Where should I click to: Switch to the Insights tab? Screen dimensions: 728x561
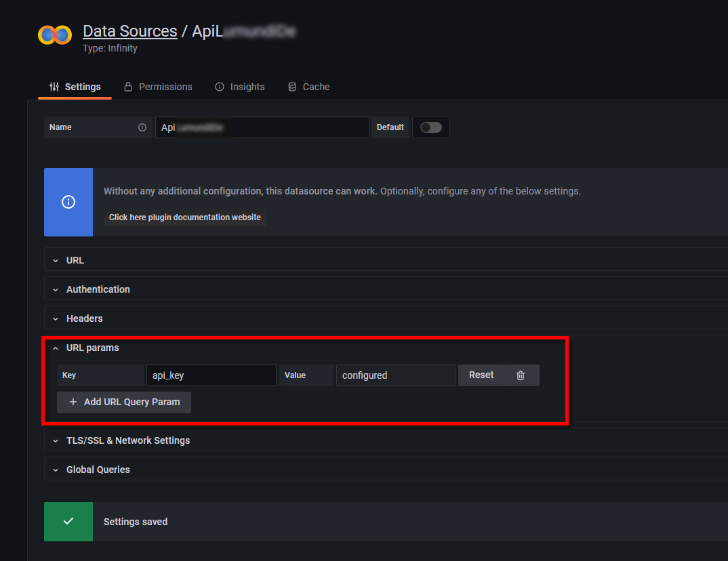pyautogui.click(x=239, y=87)
